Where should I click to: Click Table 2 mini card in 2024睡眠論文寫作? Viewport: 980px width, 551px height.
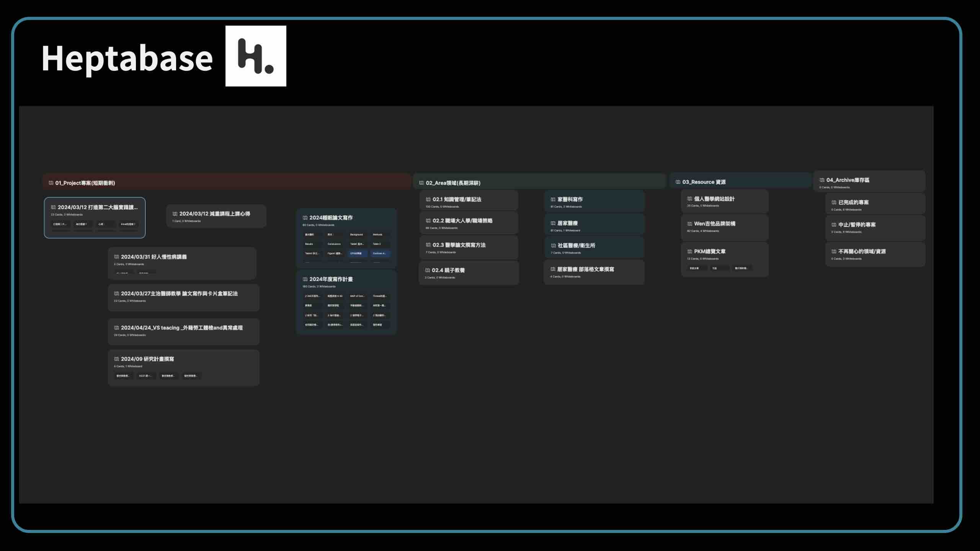click(380, 244)
